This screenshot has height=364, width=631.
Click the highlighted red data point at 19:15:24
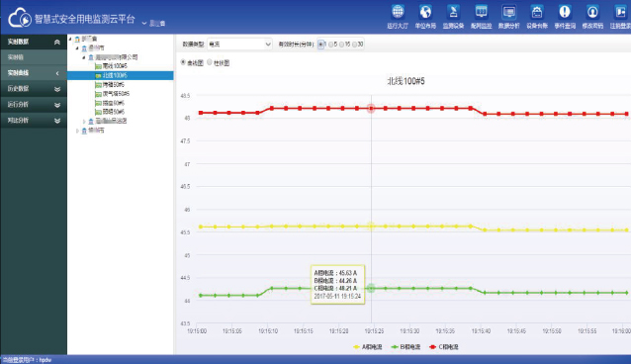pos(371,109)
